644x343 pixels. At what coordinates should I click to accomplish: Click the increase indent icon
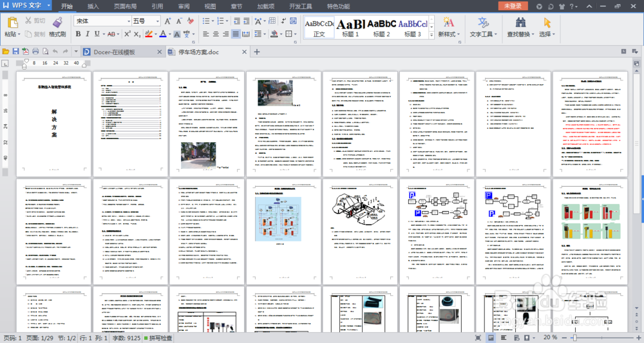[x=247, y=21]
